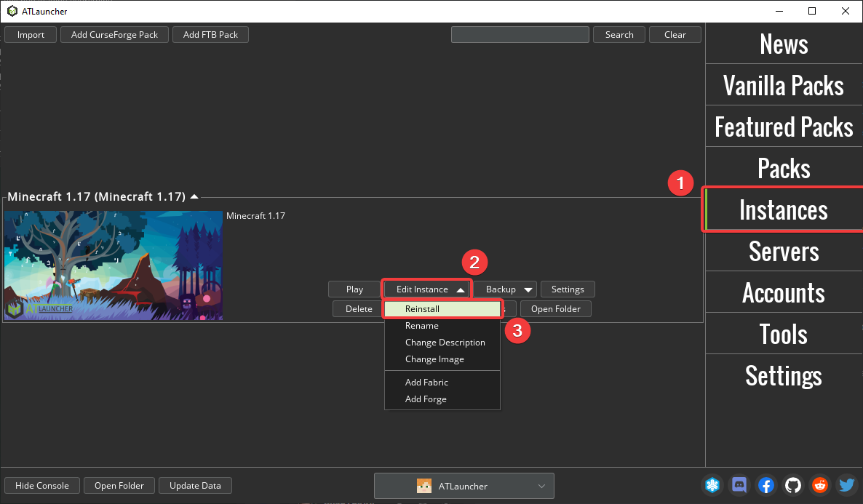The width and height of the screenshot is (863, 504).
Task: Open the Discord icon link
Action: (739, 485)
